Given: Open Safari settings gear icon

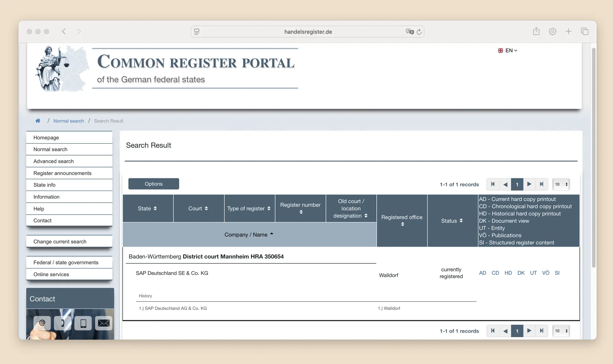Looking at the screenshot, I should [x=552, y=32].
